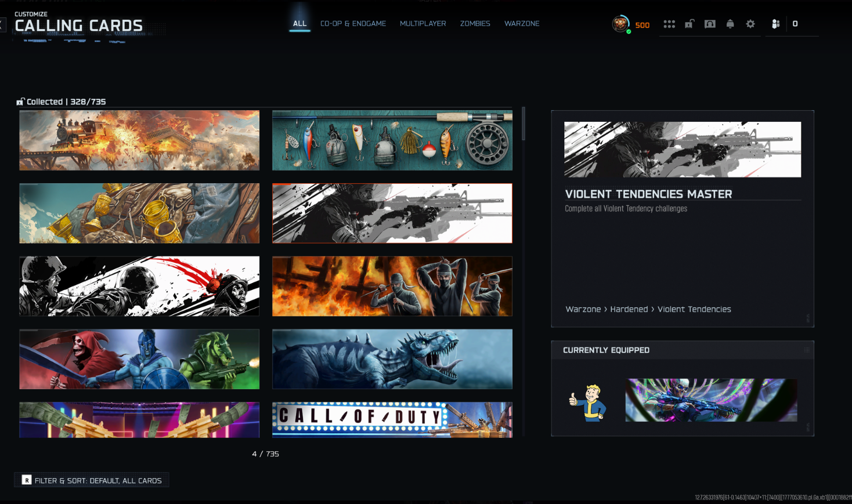Viewport: 852px width, 504px height.
Task: Pick the black-and-white soldiers blood splatter card
Action: click(x=139, y=286)
